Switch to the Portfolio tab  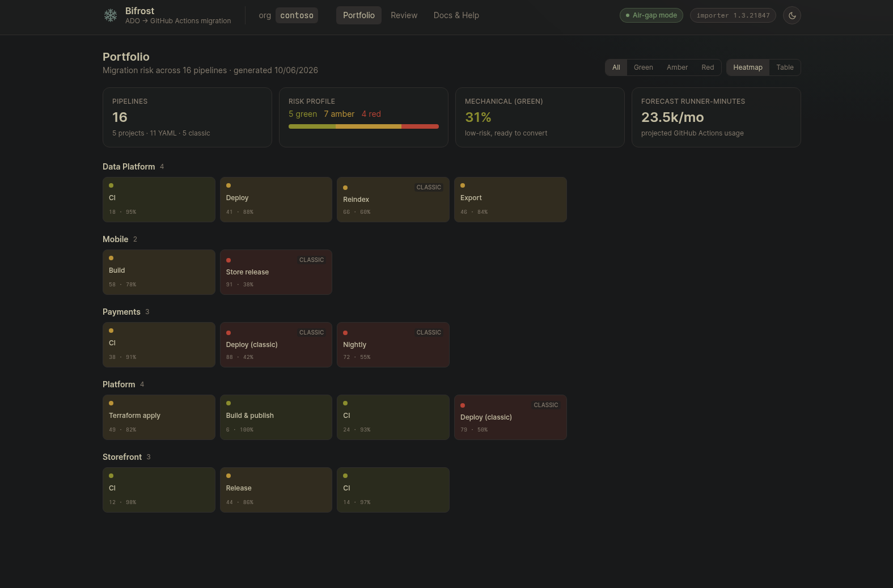coord(359,15)
